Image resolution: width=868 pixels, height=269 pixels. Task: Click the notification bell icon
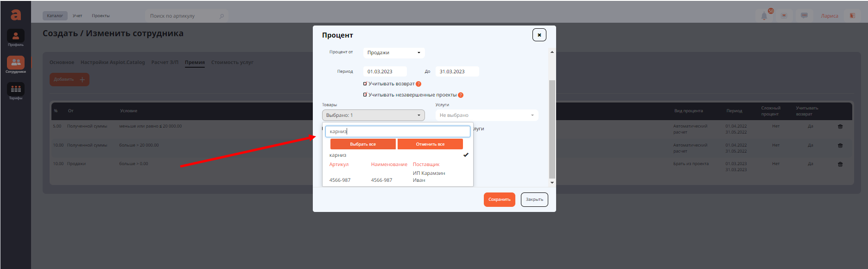(x=764, y=16)
